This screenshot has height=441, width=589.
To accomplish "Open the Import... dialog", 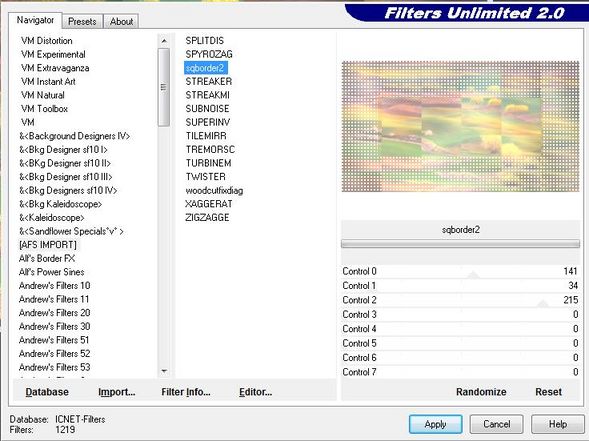I will pos(117,392).
